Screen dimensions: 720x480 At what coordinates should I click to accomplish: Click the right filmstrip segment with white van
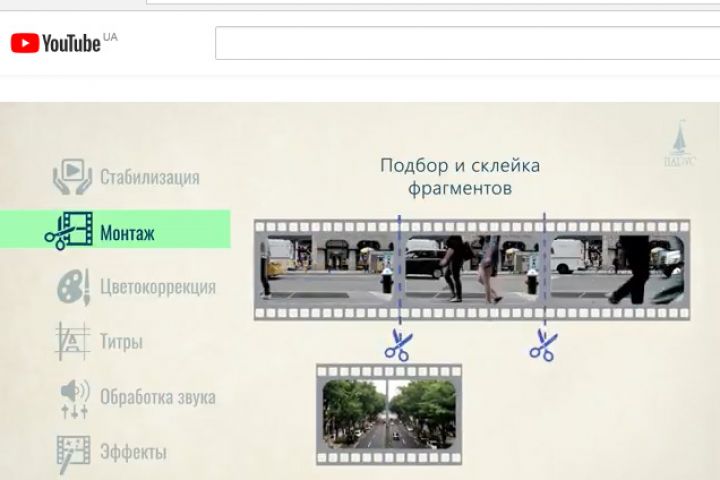(x=618, y=270)
